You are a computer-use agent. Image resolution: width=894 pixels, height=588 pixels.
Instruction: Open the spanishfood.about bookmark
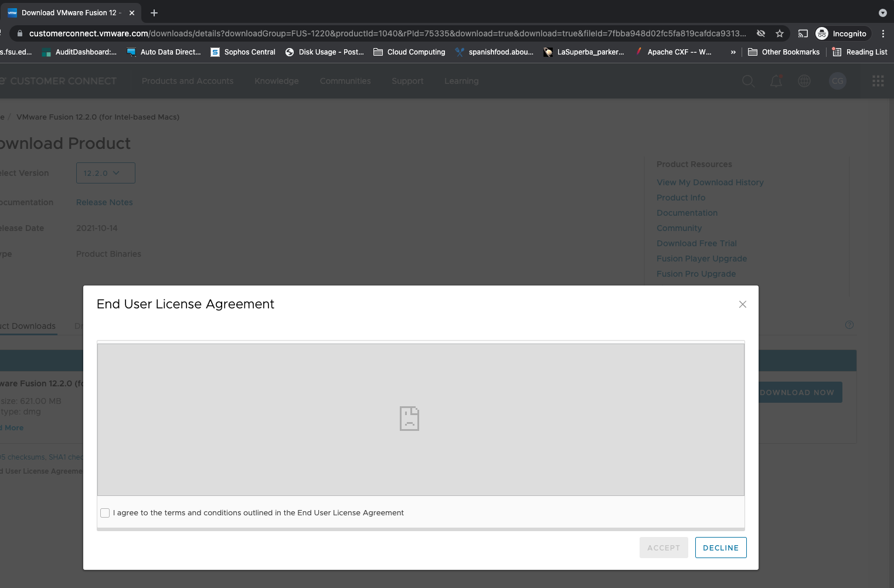pyautogui.click(x=494, y=52)
